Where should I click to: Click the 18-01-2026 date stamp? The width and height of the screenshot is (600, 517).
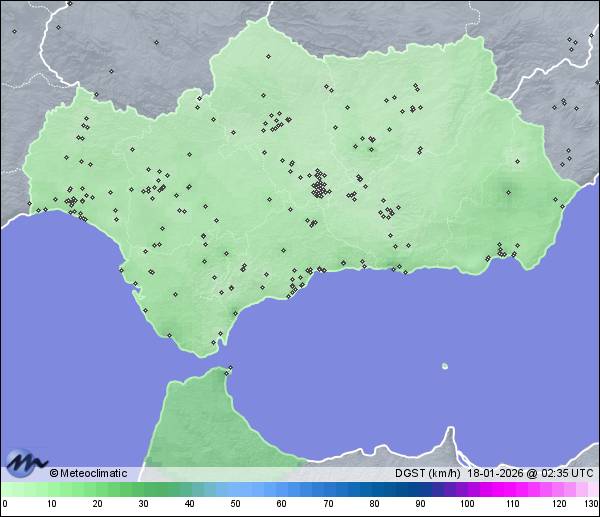click(493, 473)
